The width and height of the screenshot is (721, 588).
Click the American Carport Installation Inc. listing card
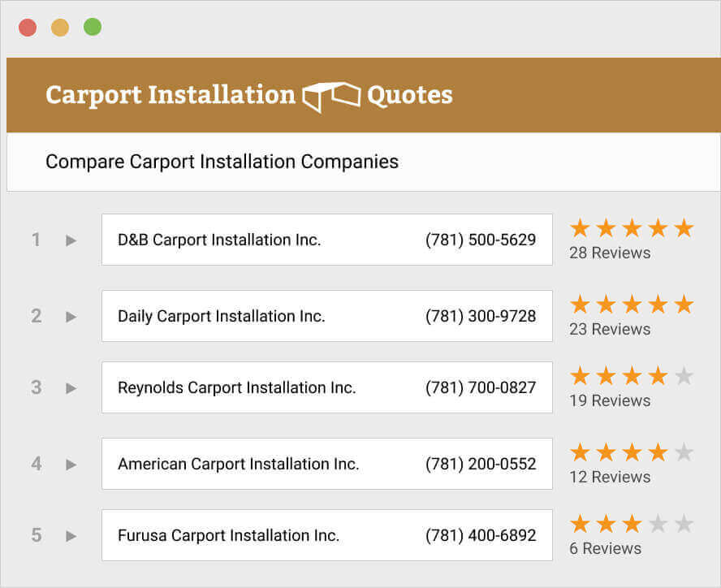point(326,464)
